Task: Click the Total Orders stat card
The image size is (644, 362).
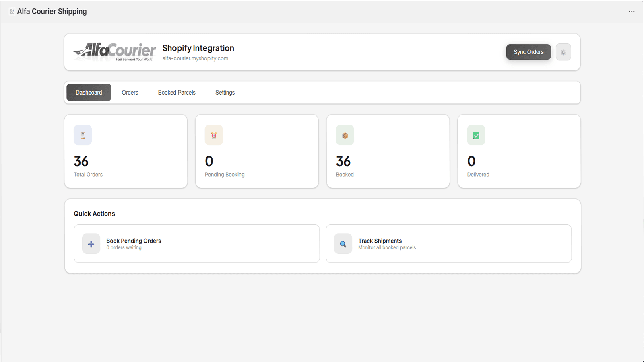Action: 126,151
